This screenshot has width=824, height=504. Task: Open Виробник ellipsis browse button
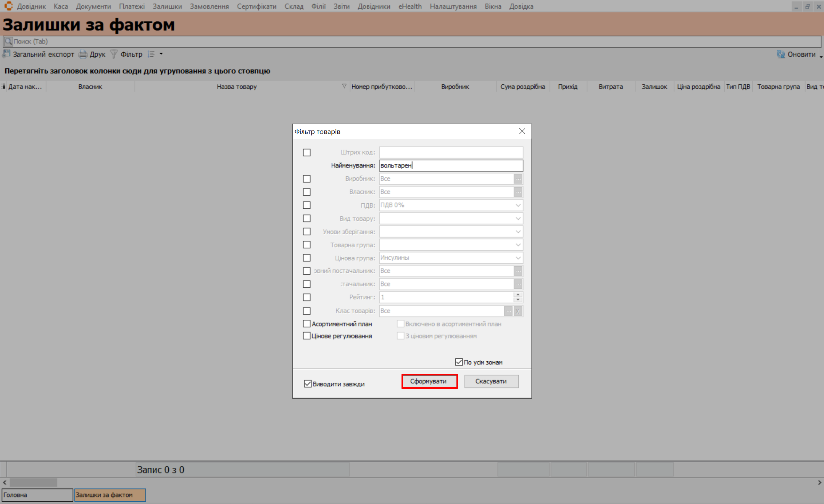click(x=518, y=179)
